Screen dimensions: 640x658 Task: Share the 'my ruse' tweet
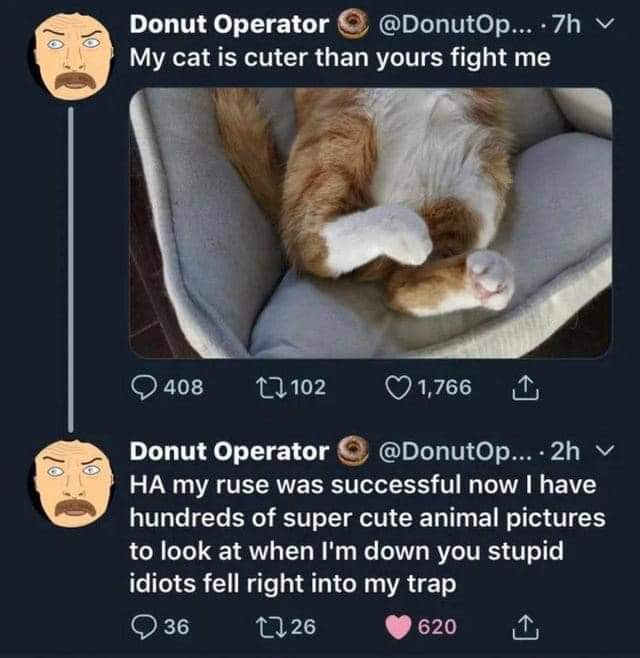click(x=526, y=626)
